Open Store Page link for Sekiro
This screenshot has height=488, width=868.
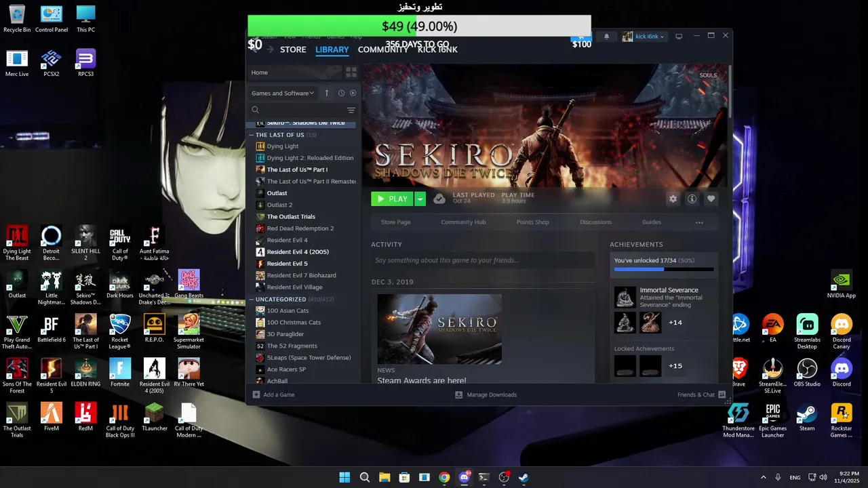coord(395,222)
